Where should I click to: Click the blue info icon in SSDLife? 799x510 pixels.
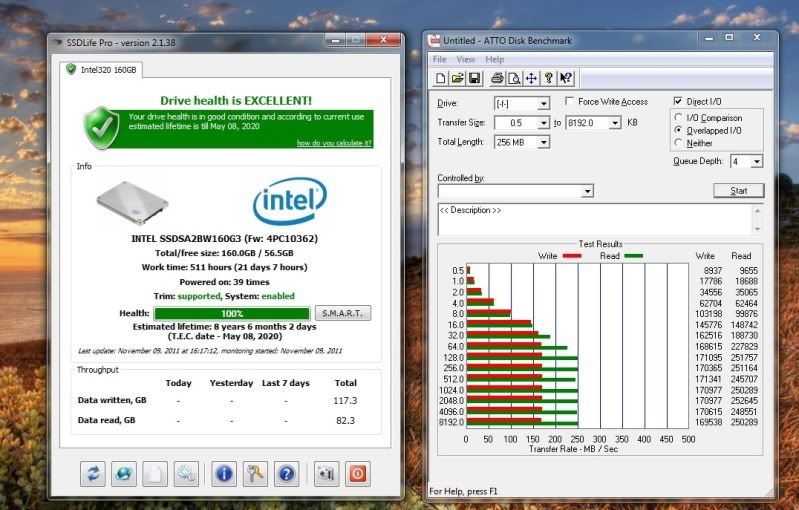224,473
